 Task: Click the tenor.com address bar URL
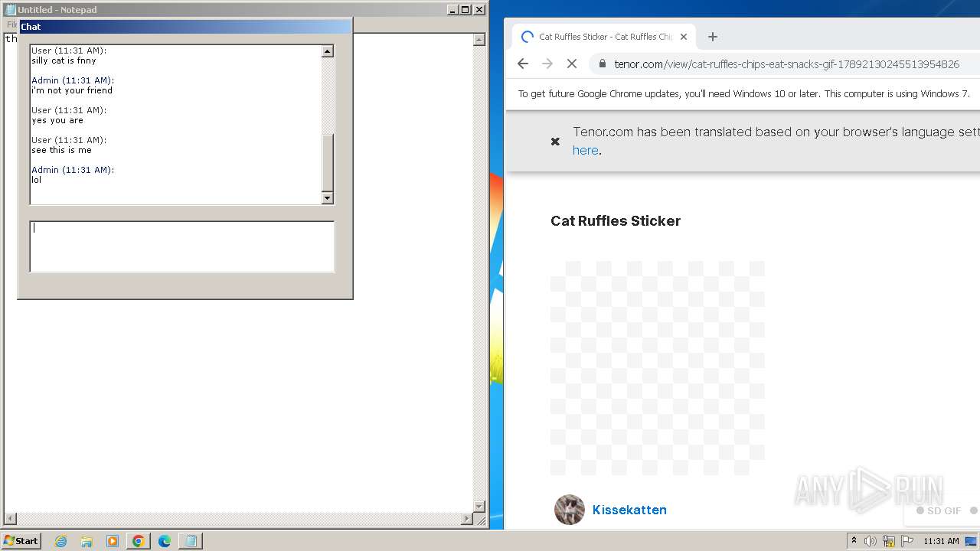[786, 64]
